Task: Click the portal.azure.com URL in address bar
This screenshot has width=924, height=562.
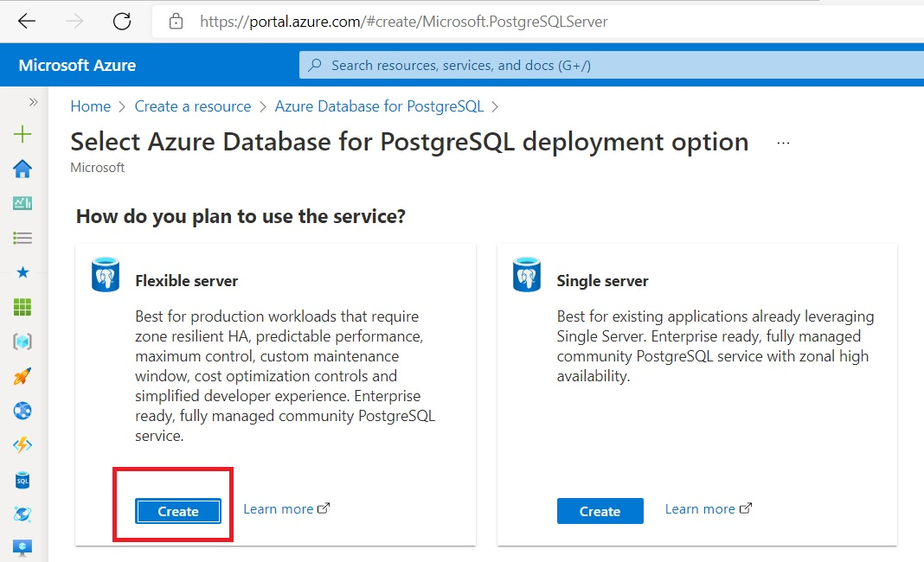Action: click(404, 22)
